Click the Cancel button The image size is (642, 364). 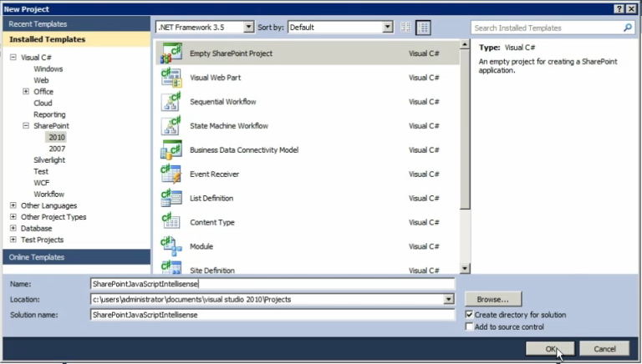coord(604,349)
